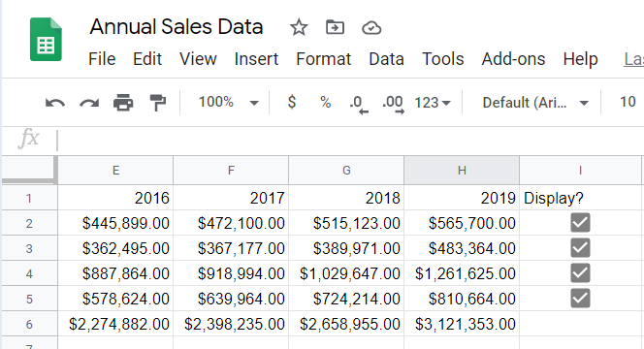Select cell with $362,495.00
Viewport: 644px width, 349px height.
click(x=115, y=248)
